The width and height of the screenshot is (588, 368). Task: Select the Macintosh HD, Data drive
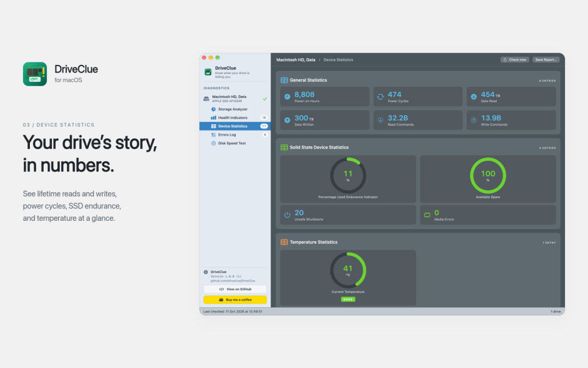pos(235,99)
